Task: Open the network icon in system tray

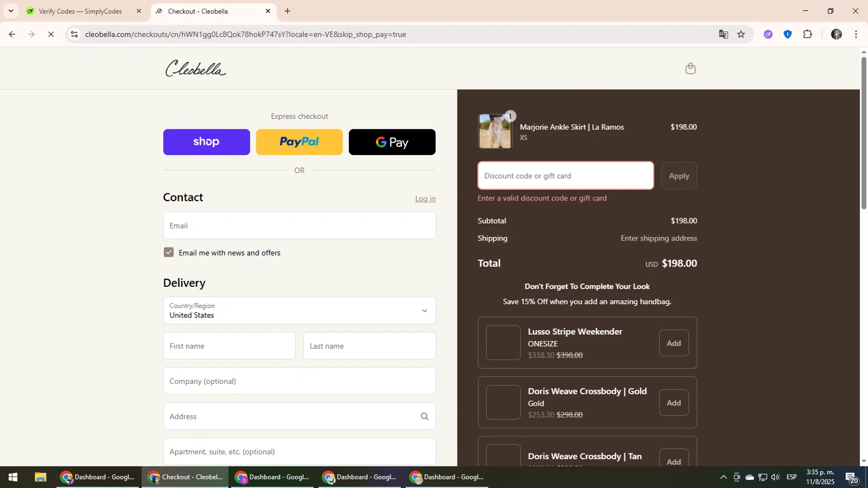Action: (763, 478)
